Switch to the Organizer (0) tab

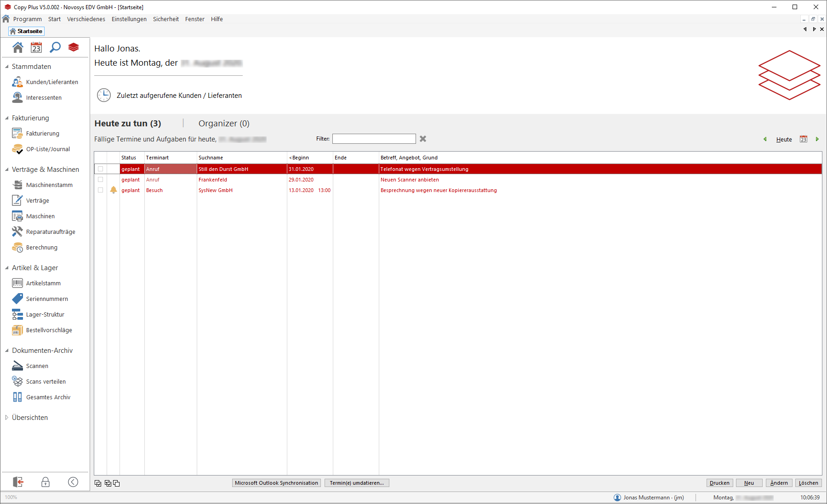point(224,124)
